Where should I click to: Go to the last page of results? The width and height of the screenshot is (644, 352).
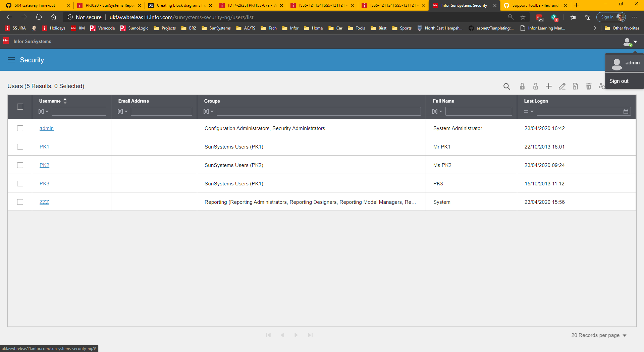tap(310, 335)
